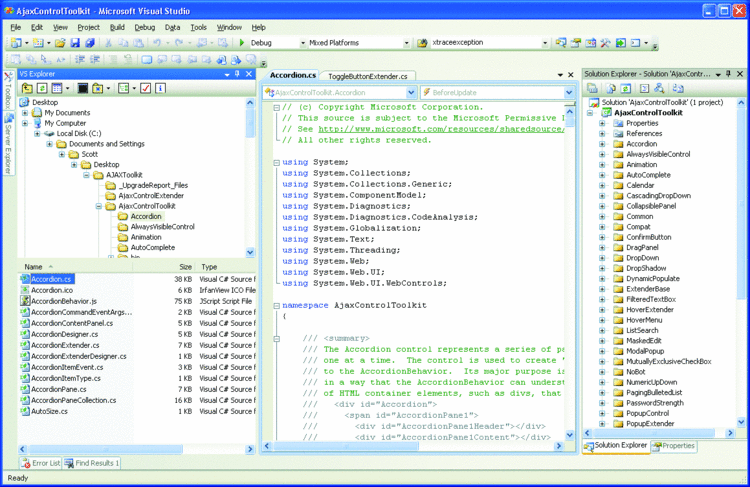Viewport: 750px width, 487px height.
Task: Start debugging with the green play icon
Action: pos(242,43)
